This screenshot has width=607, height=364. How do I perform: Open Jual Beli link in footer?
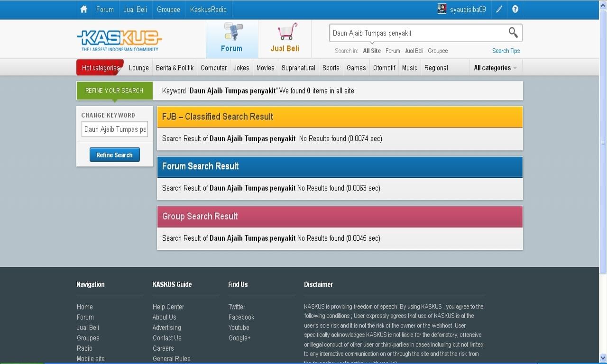(88, 328)
